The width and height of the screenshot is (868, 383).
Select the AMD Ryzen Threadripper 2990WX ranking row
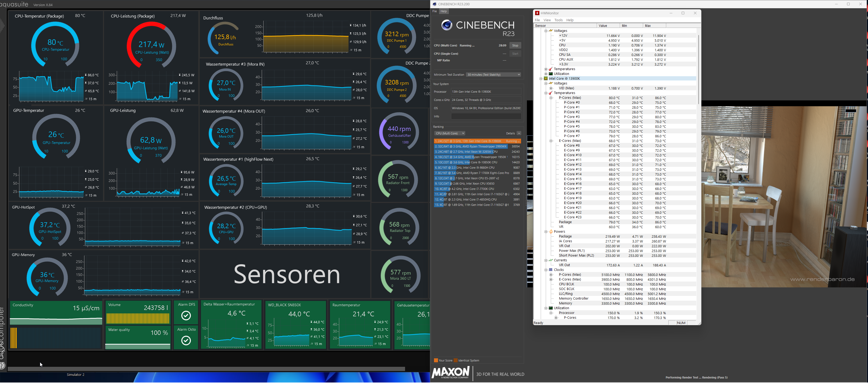click(x=477, y=147)
